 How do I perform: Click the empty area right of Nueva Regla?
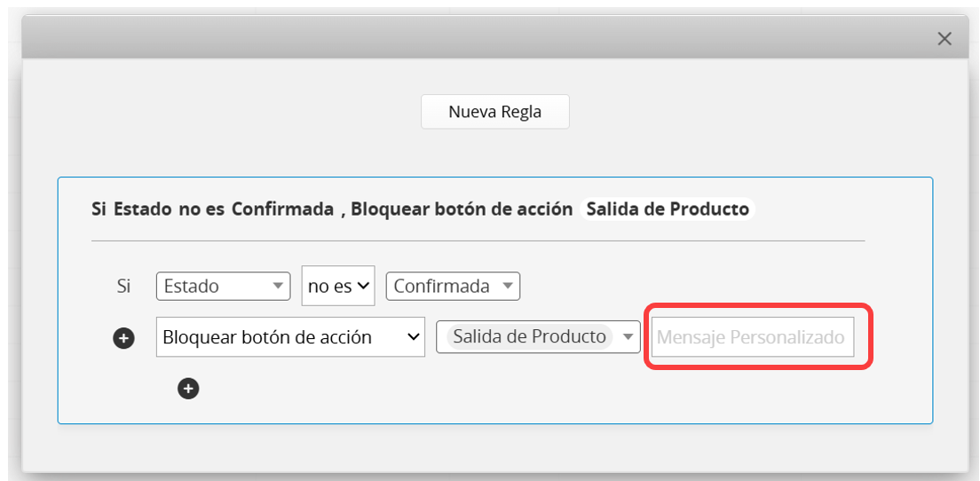(755, 113)
